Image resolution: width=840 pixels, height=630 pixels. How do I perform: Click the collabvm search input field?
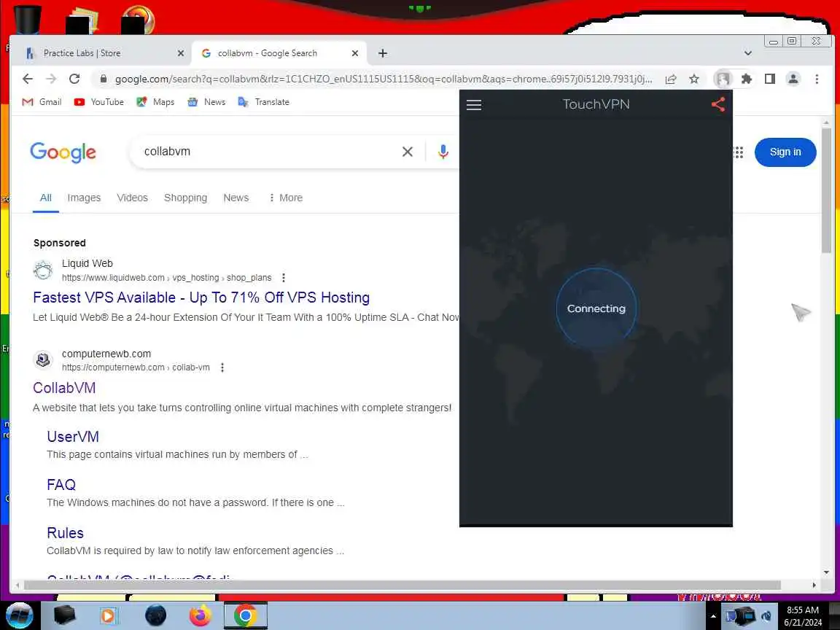268,152
